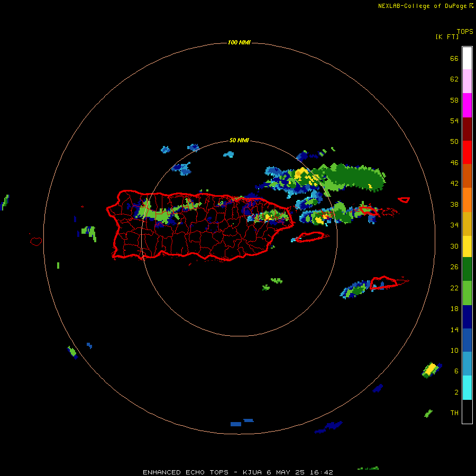Screen dimensions: 476x476
Task: Select the light orange legend swatch
Action: 467,200
